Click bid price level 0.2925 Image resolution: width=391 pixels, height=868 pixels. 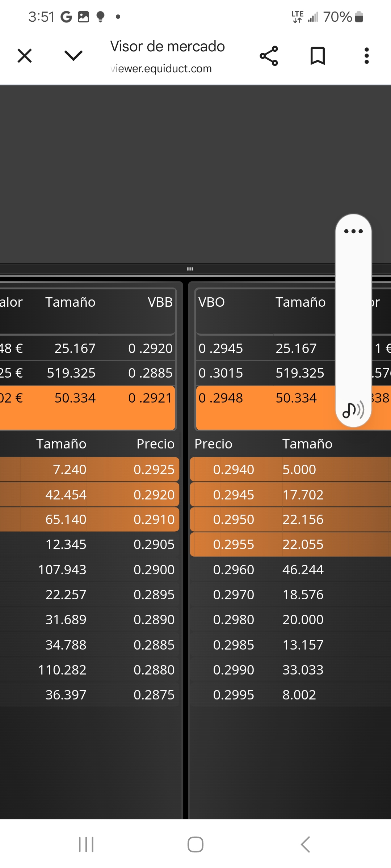coord(154,469)
